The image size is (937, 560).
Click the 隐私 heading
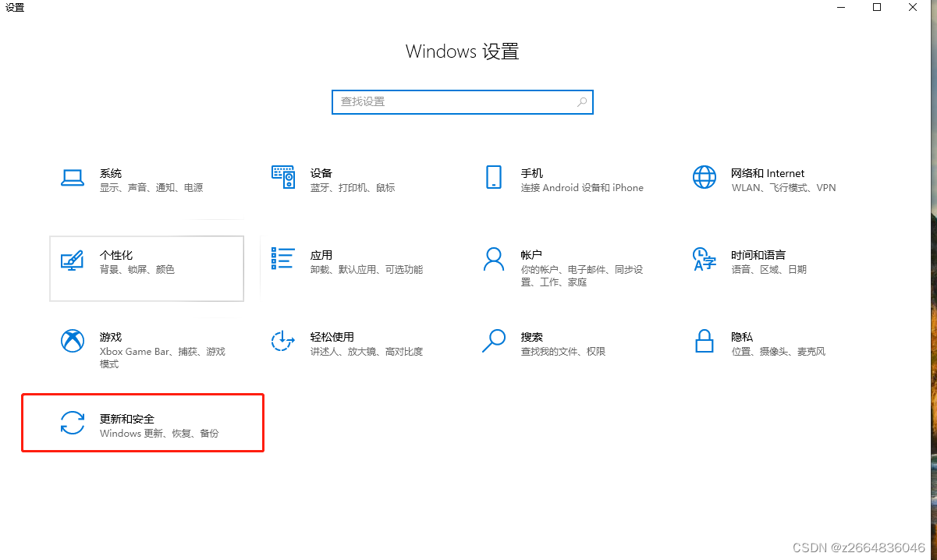pos(743,337)
